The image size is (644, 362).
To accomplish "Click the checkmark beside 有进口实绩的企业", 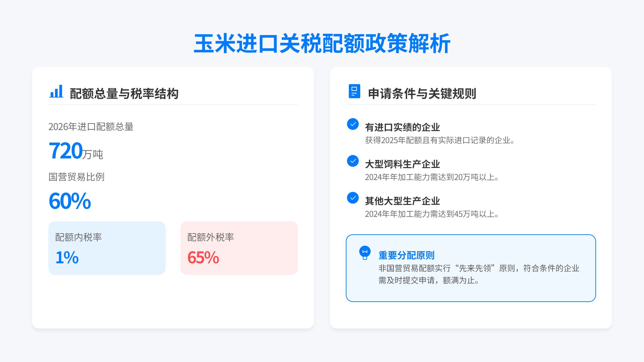I will point(353,124).
